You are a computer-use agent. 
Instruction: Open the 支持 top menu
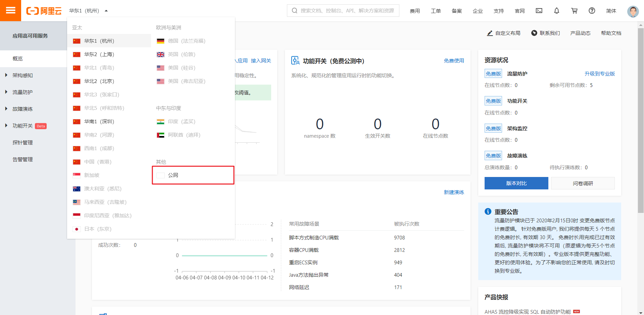(x=499, y=11)
